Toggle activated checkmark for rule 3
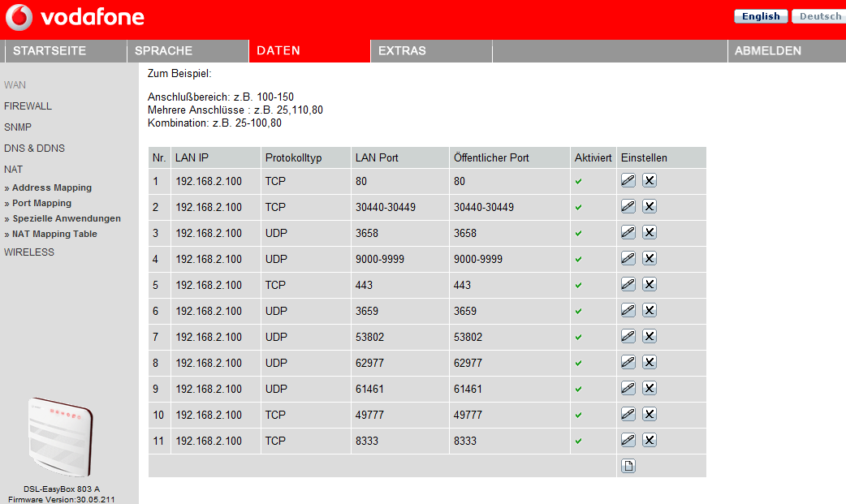 [x=578, y=234]
